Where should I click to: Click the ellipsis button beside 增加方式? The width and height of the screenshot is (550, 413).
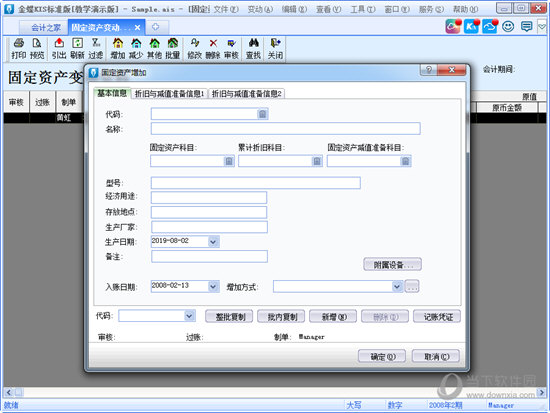pos(412,286)
